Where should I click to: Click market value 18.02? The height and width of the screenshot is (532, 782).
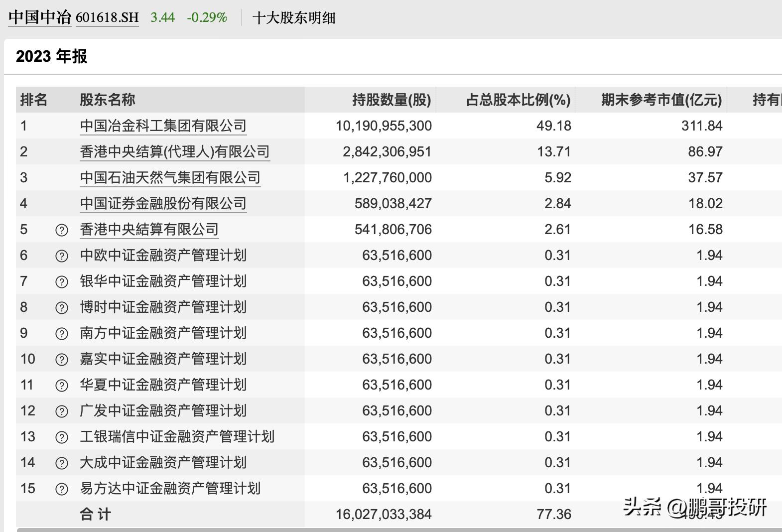(x=705, y=204)
